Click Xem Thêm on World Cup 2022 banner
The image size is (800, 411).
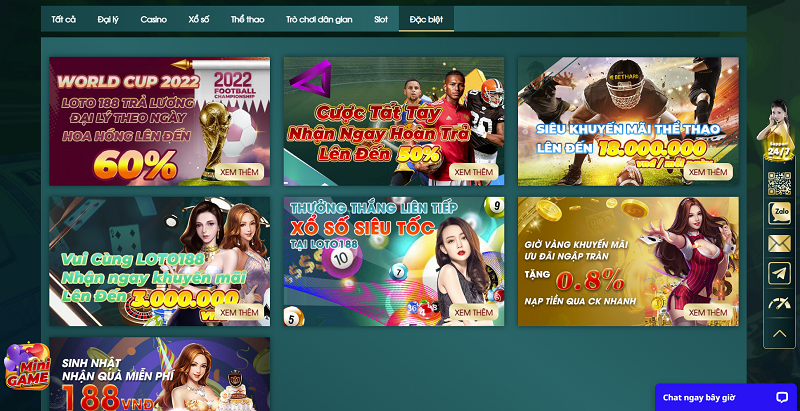tap(239, 171)
